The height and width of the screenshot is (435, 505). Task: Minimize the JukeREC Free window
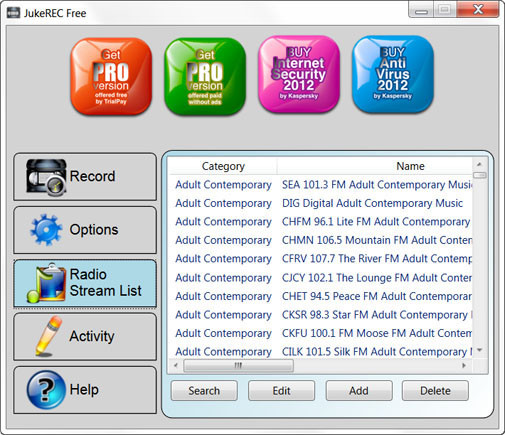(x=421, y=10)
